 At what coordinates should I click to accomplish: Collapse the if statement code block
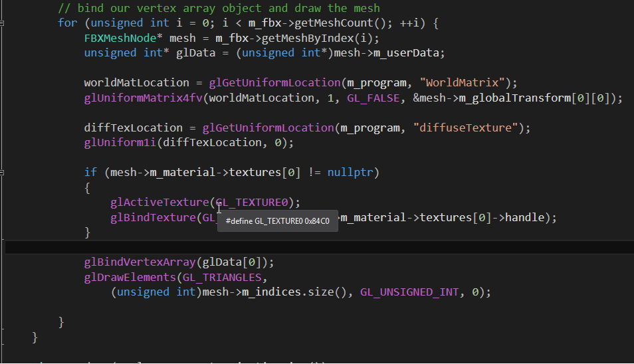tap(1, 173)
